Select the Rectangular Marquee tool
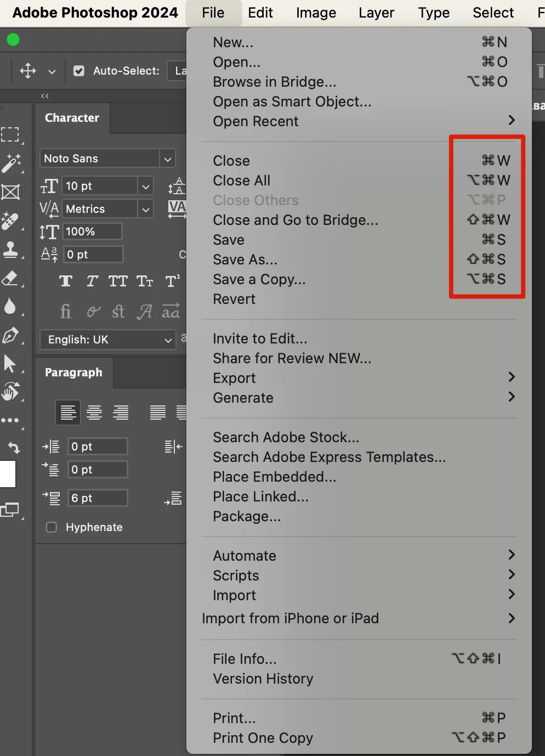545x756 pixels. pos(10,134)
